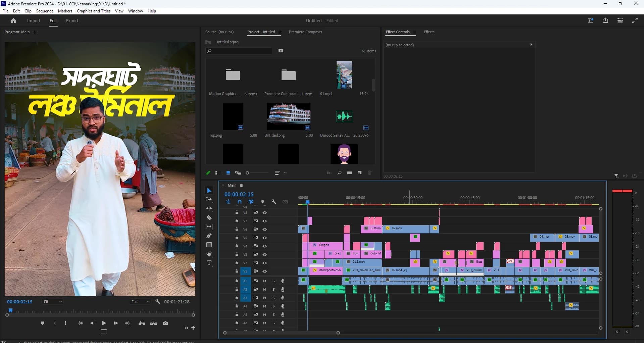The width and height of the screenshot is (644, 343).
Task: Select the Ripple Edit tool
Action: [x=209, y=208]
